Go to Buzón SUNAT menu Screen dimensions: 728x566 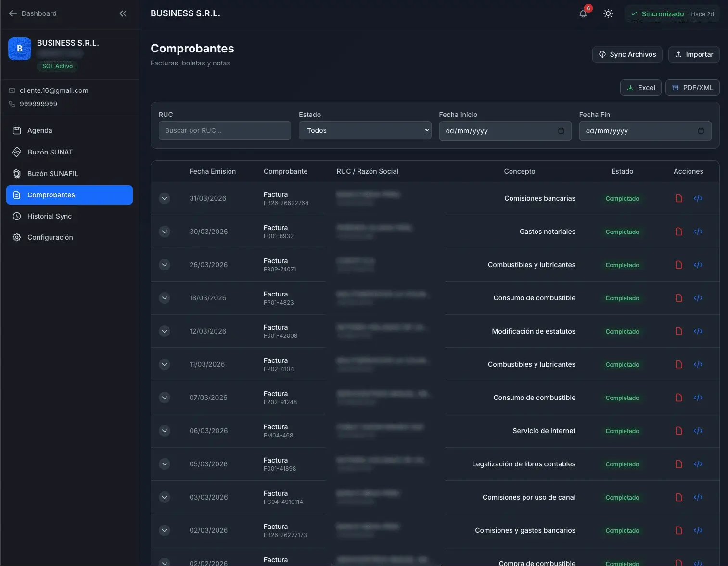[x=50, y=152]
